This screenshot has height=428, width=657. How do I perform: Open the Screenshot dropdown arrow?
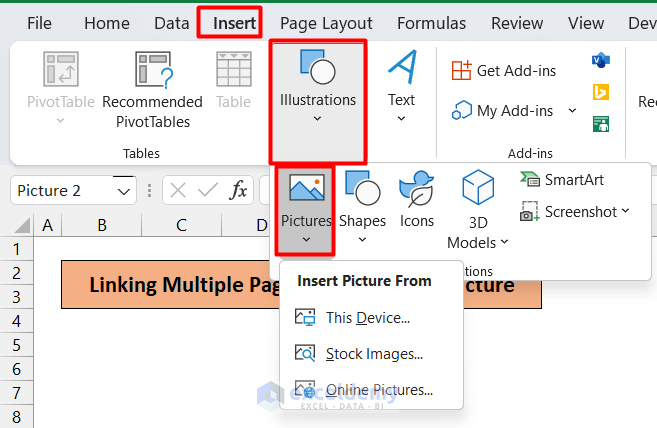[x=626, y=211]
